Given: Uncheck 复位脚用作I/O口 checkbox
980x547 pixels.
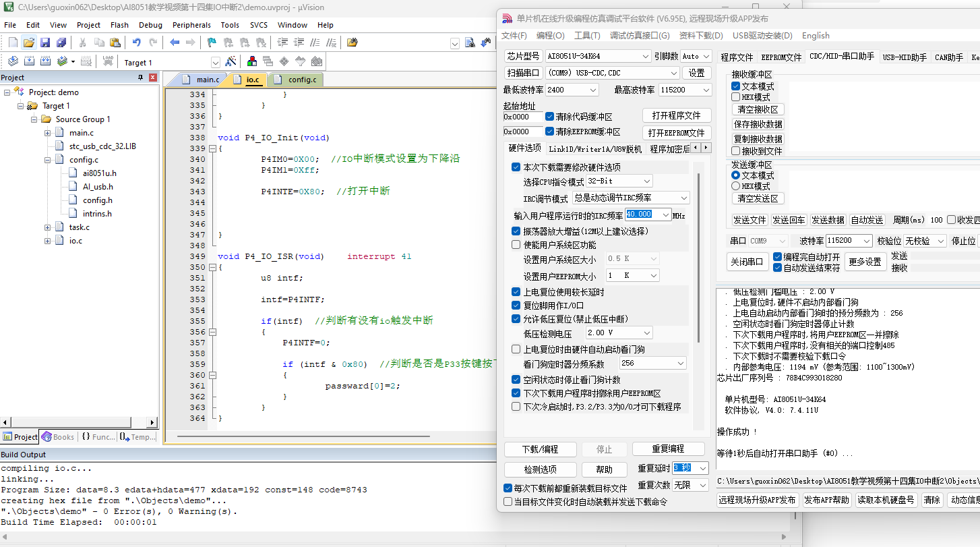Looking at the screenshot, I should (x=516, y=306).
